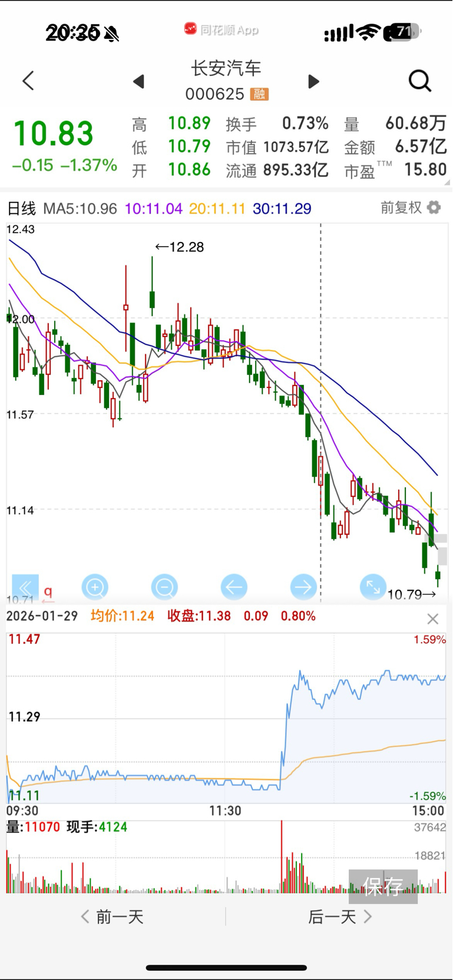Move crosshair right with arrow button
The image size is (453, 980).
303,587
